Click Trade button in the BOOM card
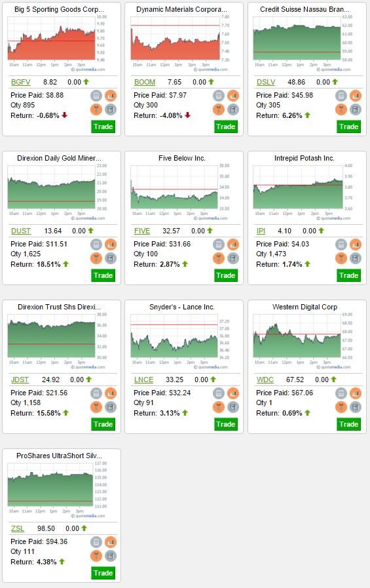Viewport: 370px width, 588px height. (x=225, y=127)
